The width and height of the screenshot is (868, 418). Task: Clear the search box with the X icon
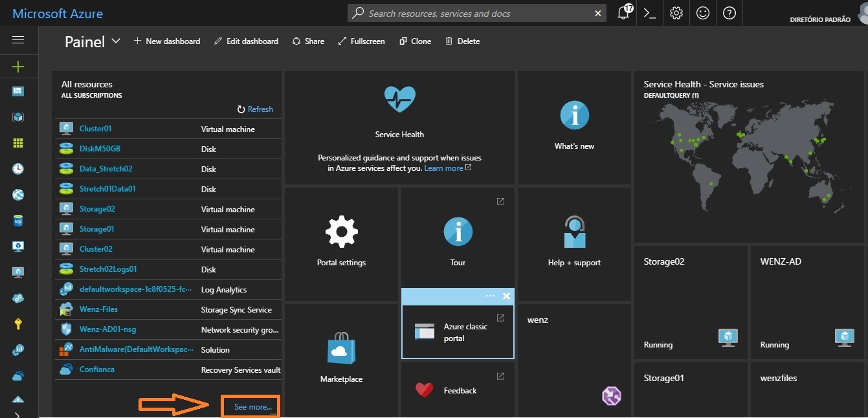pos(597,13)
